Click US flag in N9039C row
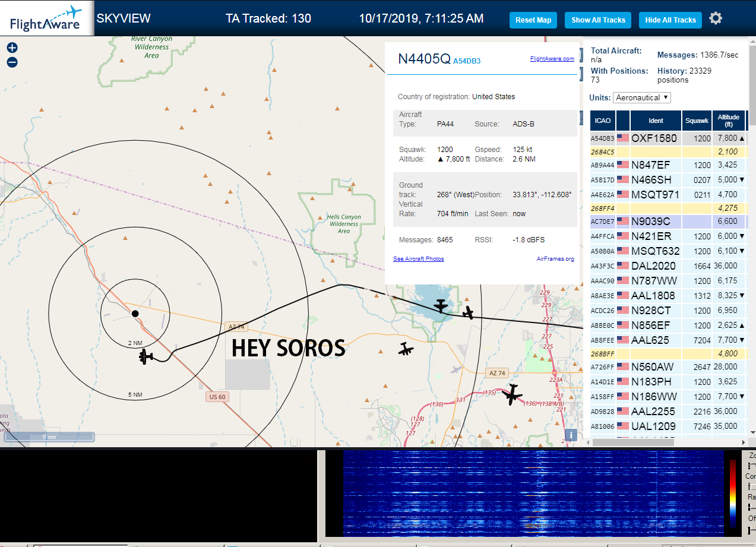The image size is (756, 547). pyautogui.click(x=623, y=221)
